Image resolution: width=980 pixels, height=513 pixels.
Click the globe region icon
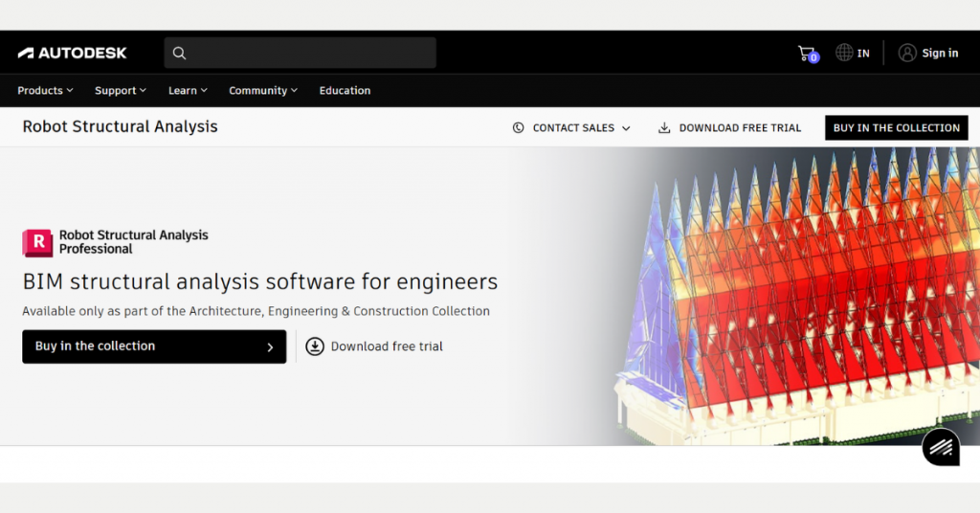(x=844, y=53)
